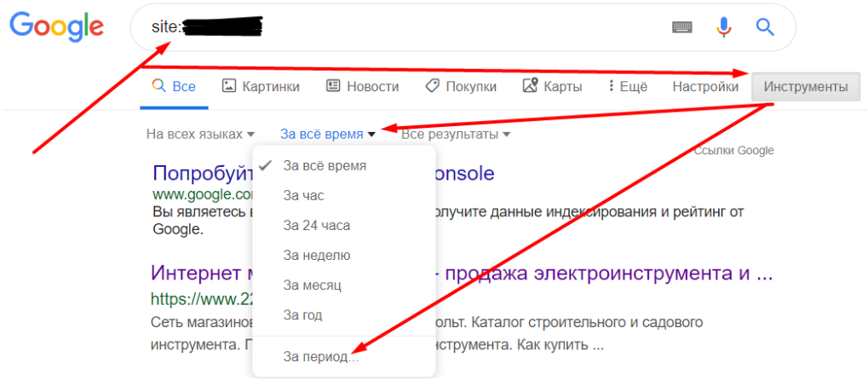Screen dimensions: 868x386
Task: Click the Ссылки Google label
Action: click(x=734, y=151)
